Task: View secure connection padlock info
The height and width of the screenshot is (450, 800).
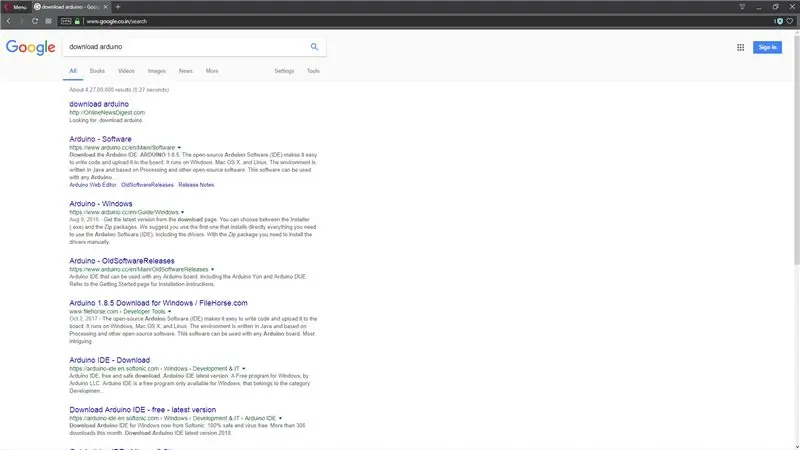Action: [x=77, y=21]
